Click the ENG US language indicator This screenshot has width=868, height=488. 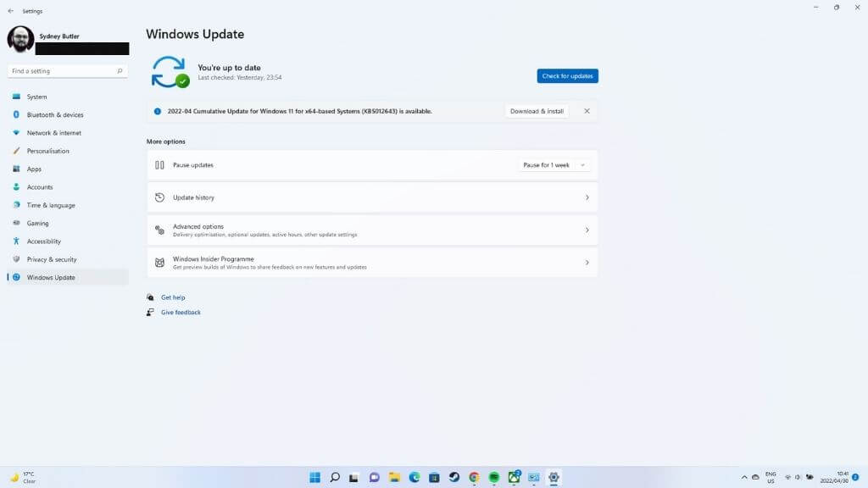pyautogui.click(x=771, y=478)
